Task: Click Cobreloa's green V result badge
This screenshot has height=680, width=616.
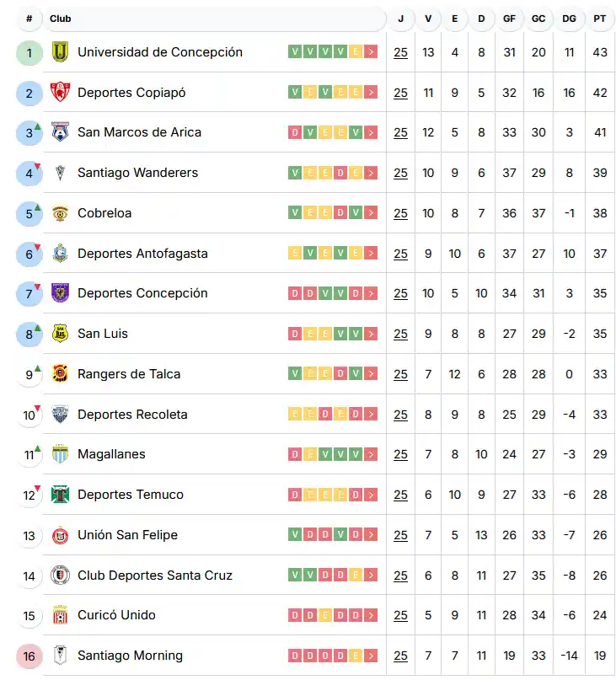Action: (294, 213)
